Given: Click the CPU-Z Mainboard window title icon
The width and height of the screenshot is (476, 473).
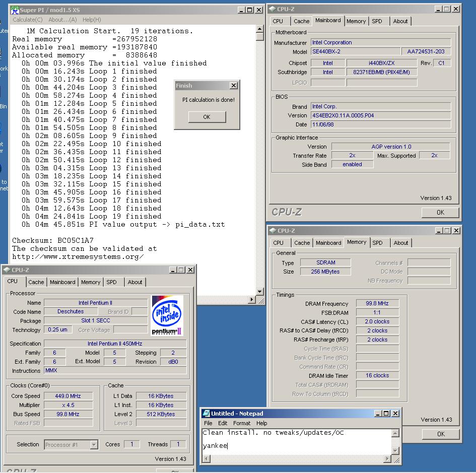Looking at the screenshot, I should (x=273, y=9).
